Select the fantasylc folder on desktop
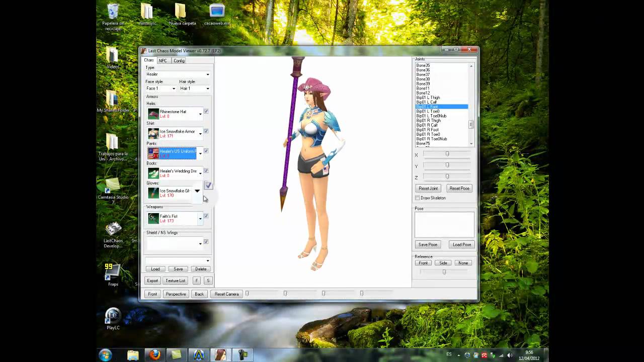 (x=147, y=15)
